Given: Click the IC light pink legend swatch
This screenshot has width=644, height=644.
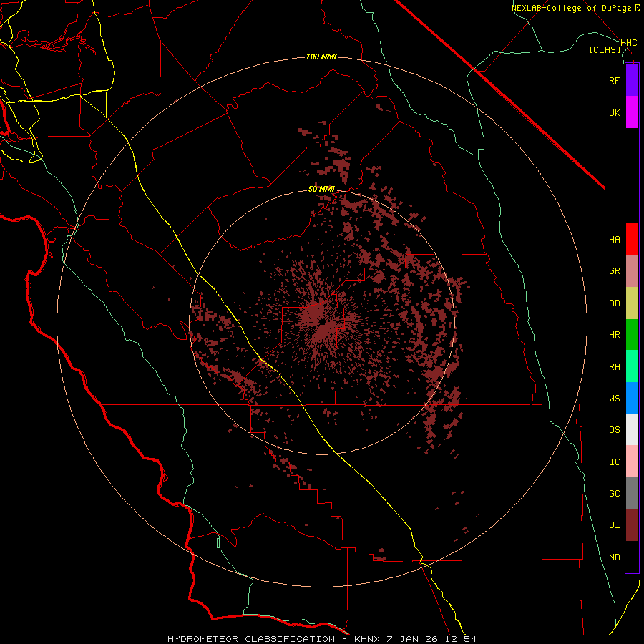Looking at the screenshot, I should [x=632, y=462].
